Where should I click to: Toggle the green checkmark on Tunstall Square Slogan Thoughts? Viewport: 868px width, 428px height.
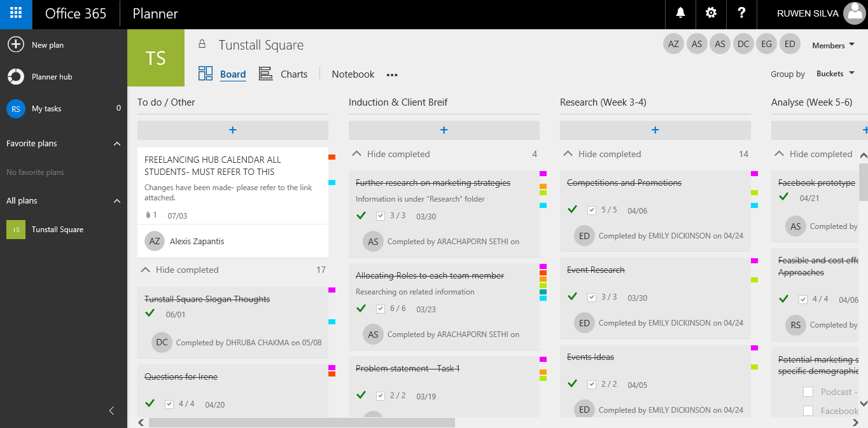pos(150,314)
